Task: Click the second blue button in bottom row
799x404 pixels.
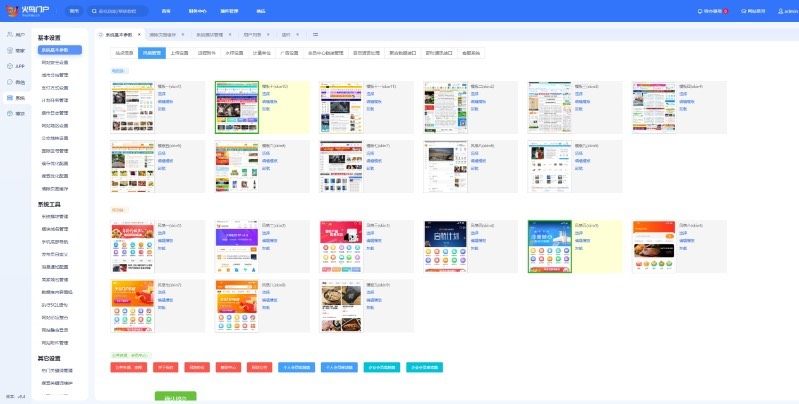Action: (x=339, y=367)
